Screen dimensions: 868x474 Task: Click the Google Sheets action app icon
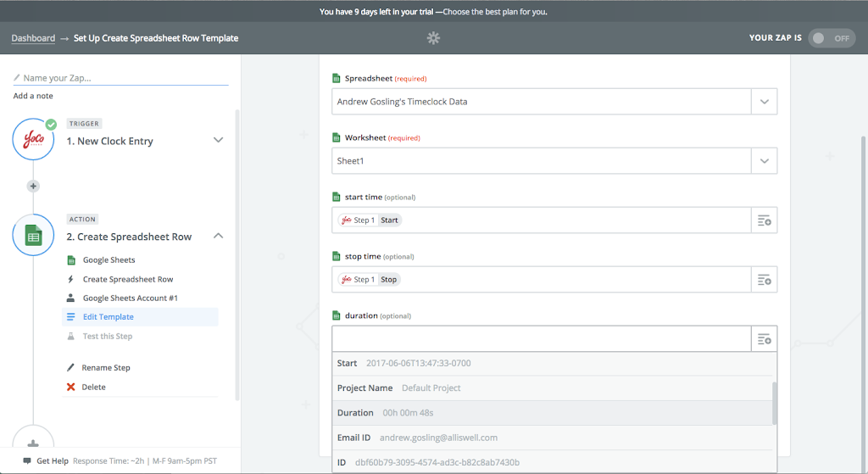(x=33, y=235)
